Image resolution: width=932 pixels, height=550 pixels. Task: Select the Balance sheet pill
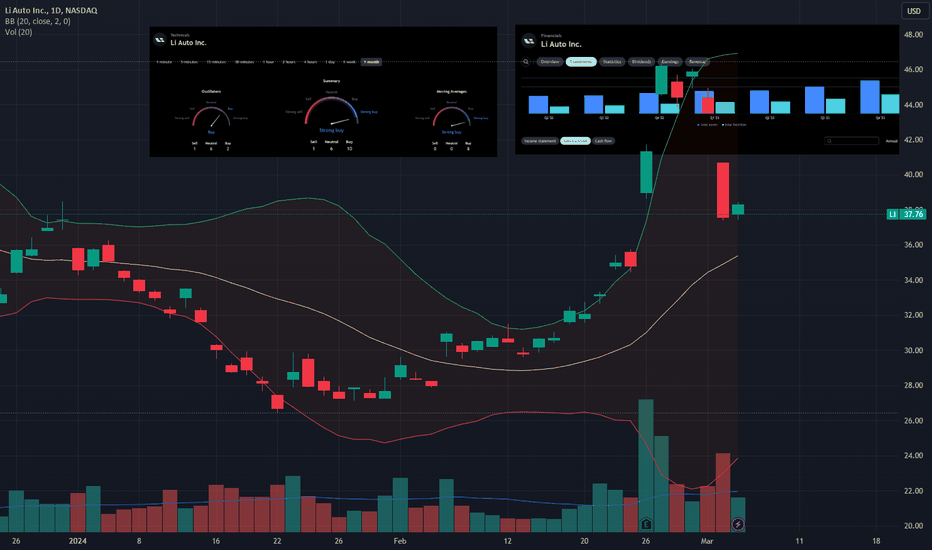coord(575,141)
